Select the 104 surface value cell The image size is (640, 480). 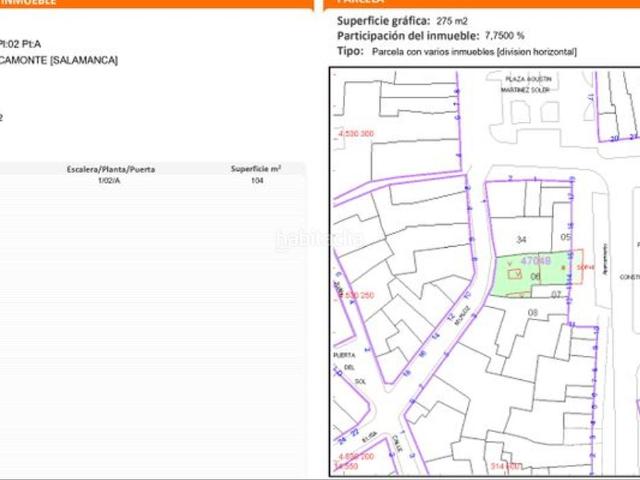pos(256,182)
